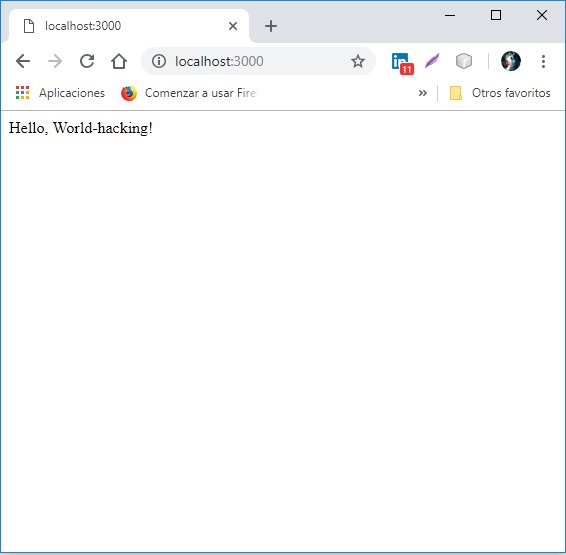Close the localhost:3000 tab
Viewport: 566px width, 555px height.
[x=233, y=26]
